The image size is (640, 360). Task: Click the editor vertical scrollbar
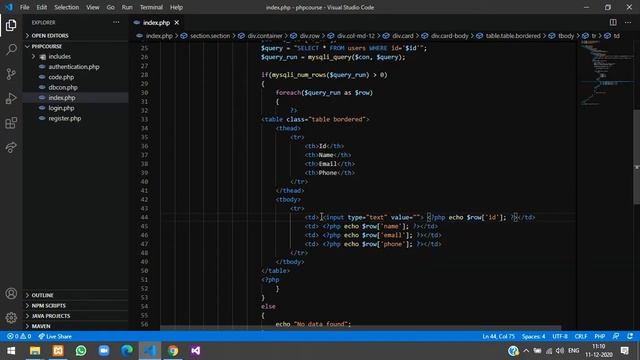coord(636,157)
